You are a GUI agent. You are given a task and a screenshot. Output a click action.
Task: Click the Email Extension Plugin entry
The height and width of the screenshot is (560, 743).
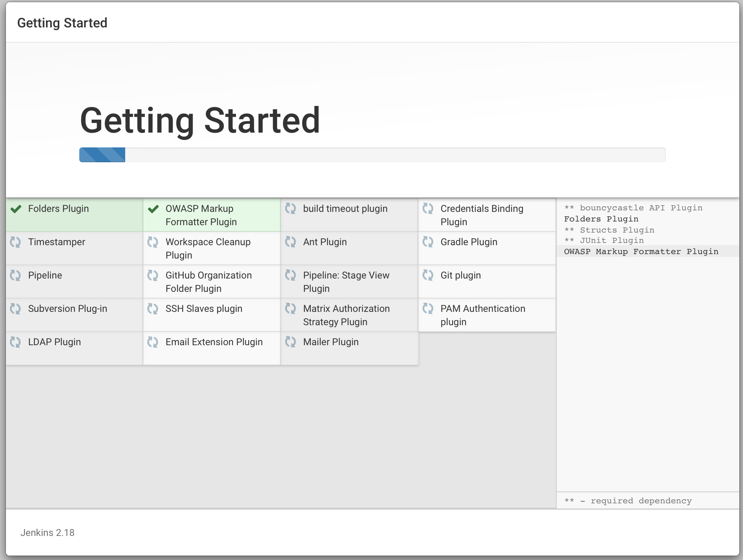214,342
